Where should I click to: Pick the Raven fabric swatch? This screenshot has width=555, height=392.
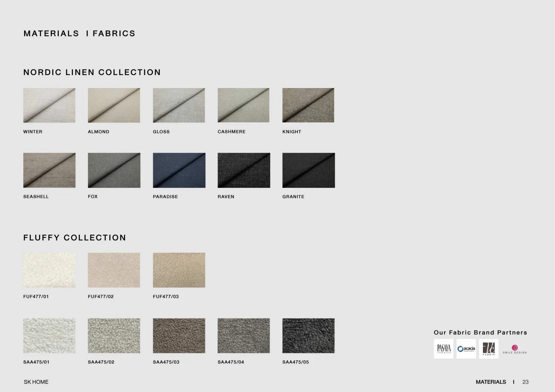click(x=243, y=170)
